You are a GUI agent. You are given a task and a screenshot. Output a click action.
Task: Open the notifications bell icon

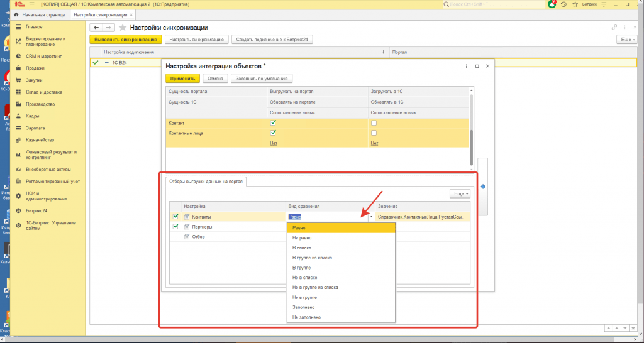pyautogui.click(x=552, y=4)
